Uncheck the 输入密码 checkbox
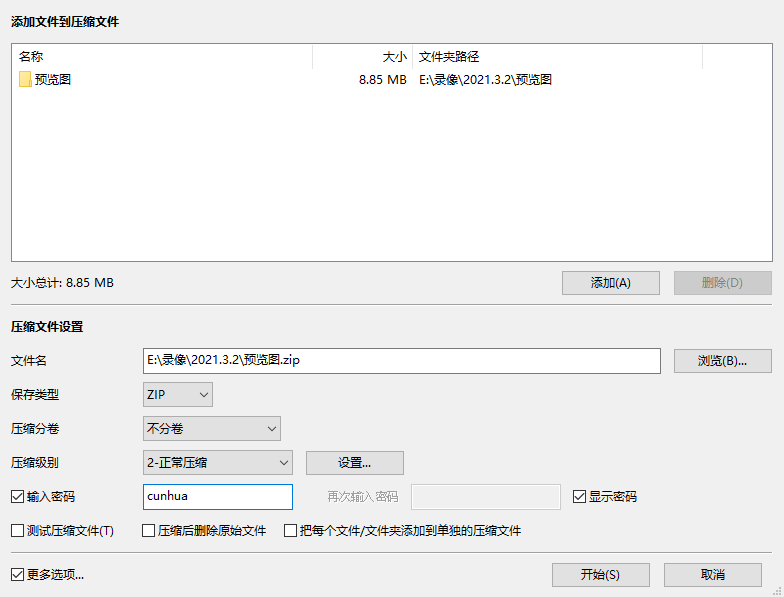The image size is (784, 597). click(x=17, y=497)
